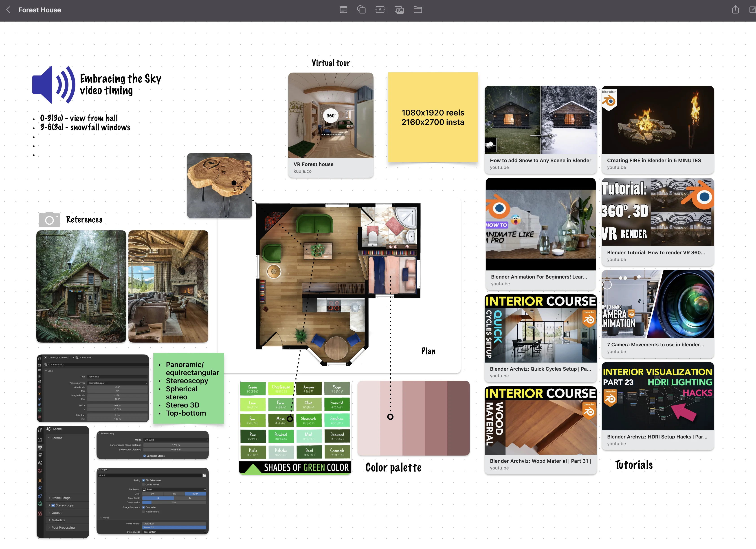Insert a sticky note from the Freeform toolbar

[x=343, y=10]
